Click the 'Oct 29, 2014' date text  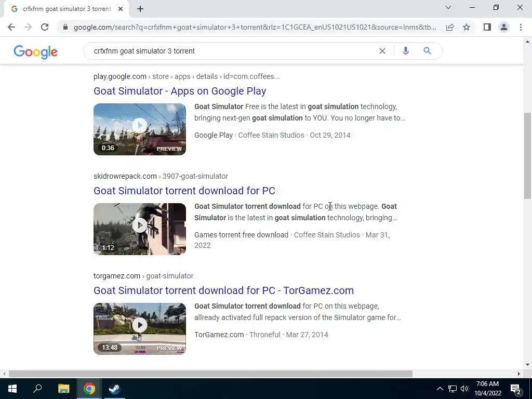click(x=330, y=135)
